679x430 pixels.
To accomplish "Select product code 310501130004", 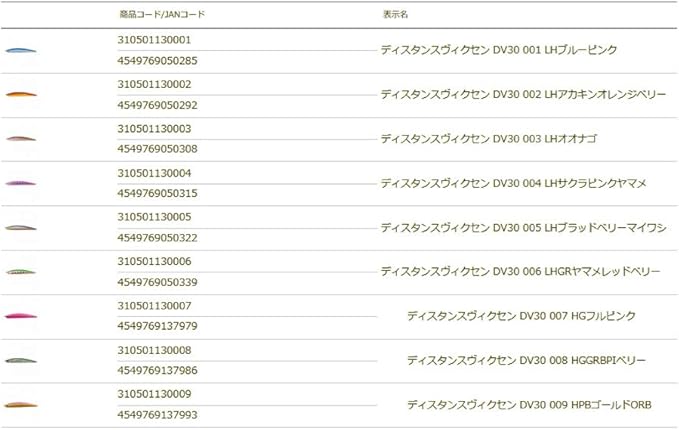I will [x=154, y=173].
